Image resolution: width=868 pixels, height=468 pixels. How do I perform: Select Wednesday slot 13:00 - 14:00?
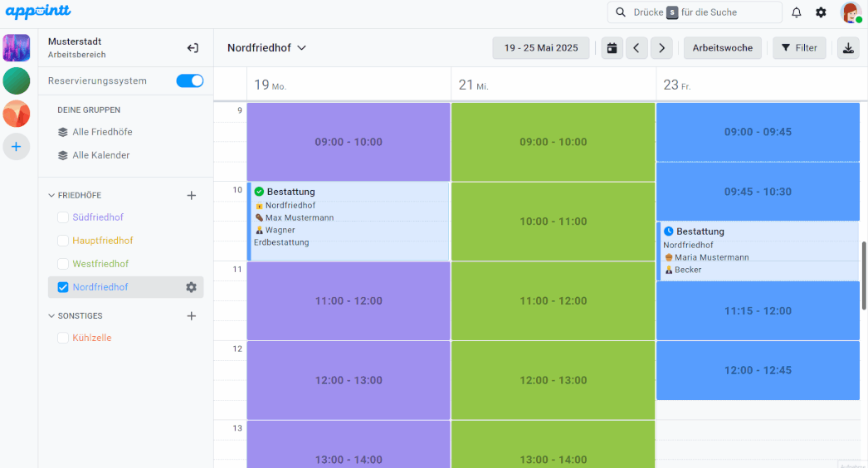pos(553,444)
